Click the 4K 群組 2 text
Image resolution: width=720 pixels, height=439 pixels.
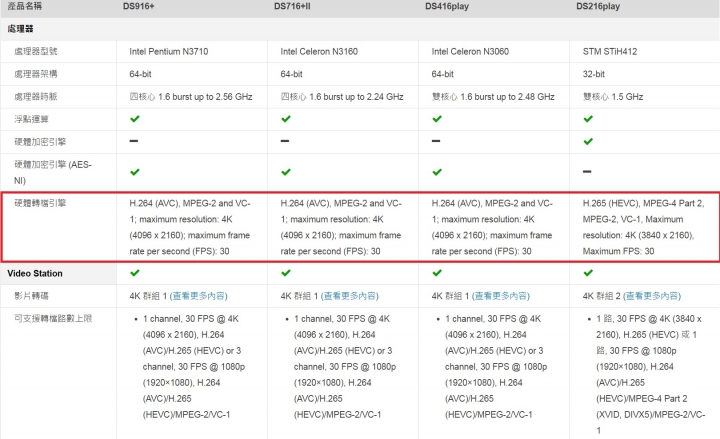[602, 296]
